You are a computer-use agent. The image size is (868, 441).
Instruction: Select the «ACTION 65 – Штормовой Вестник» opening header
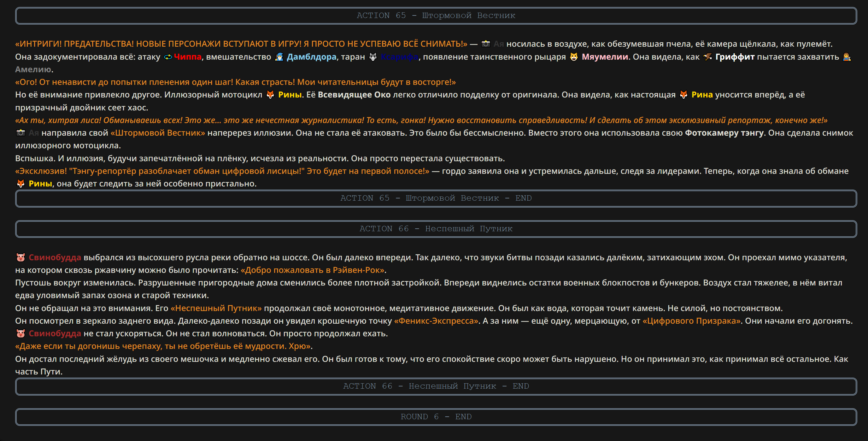click(436, 15)
